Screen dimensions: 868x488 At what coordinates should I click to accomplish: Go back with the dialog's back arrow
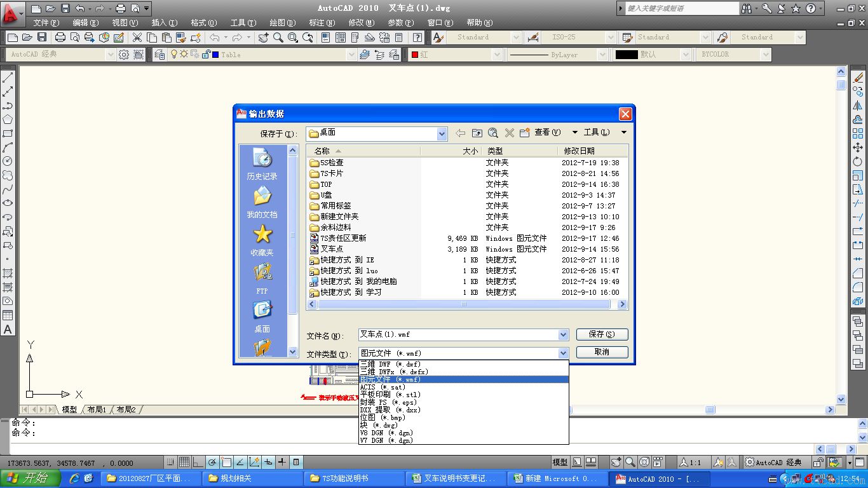(461, 133)
